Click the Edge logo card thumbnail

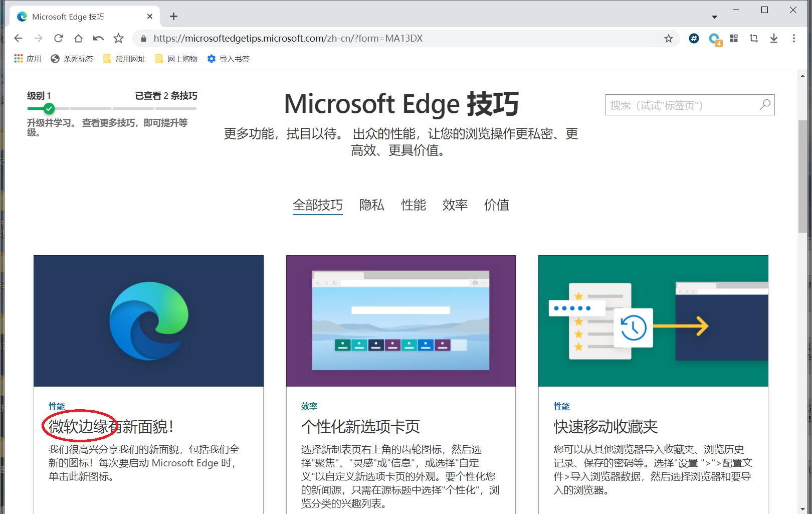[148, 321]
